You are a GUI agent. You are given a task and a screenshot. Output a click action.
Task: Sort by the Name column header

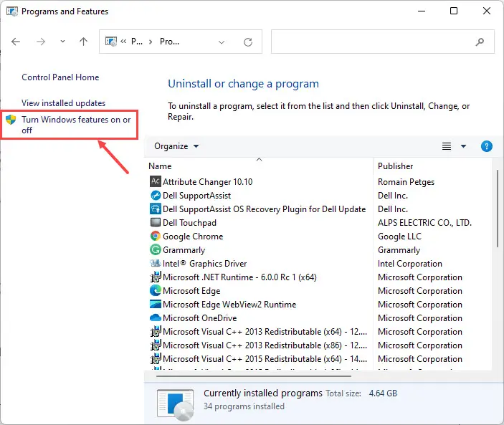160,166
